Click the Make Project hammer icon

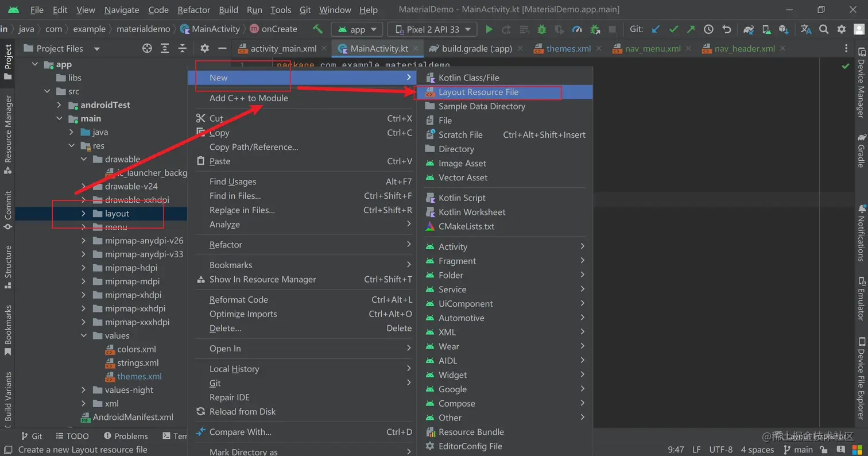(x=317, y=29)
